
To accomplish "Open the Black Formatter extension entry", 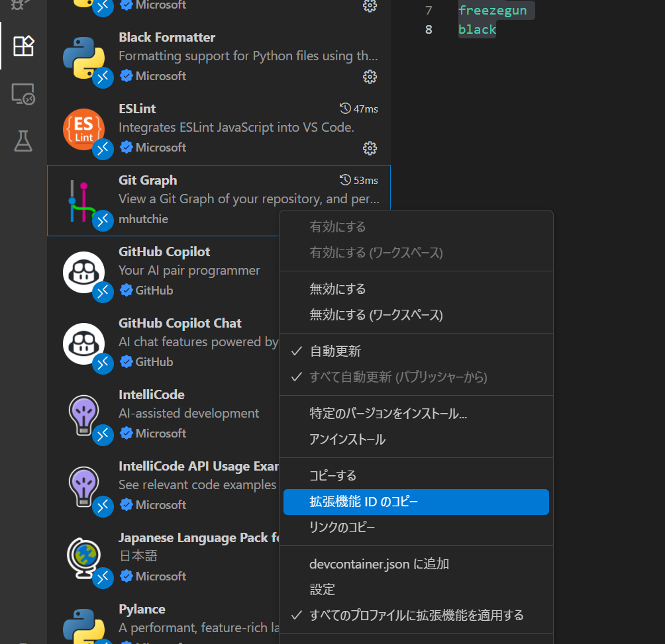I will point(219,58).
